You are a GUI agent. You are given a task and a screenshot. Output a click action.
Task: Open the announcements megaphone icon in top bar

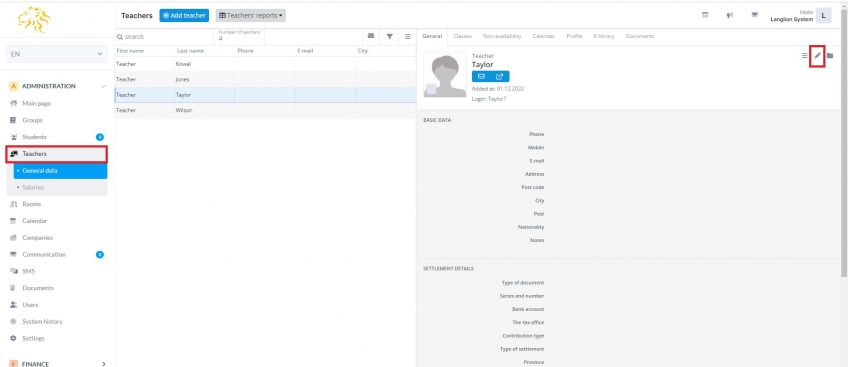pos(730,15)
